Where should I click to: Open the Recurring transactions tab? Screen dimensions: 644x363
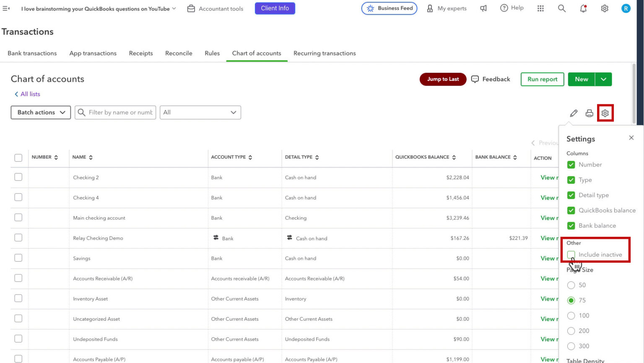point(325,53)
